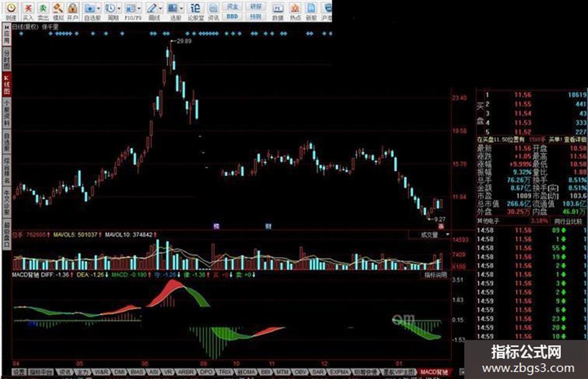
Task: Select the MACD背驰 indicator tab
Action: point(434,372)
